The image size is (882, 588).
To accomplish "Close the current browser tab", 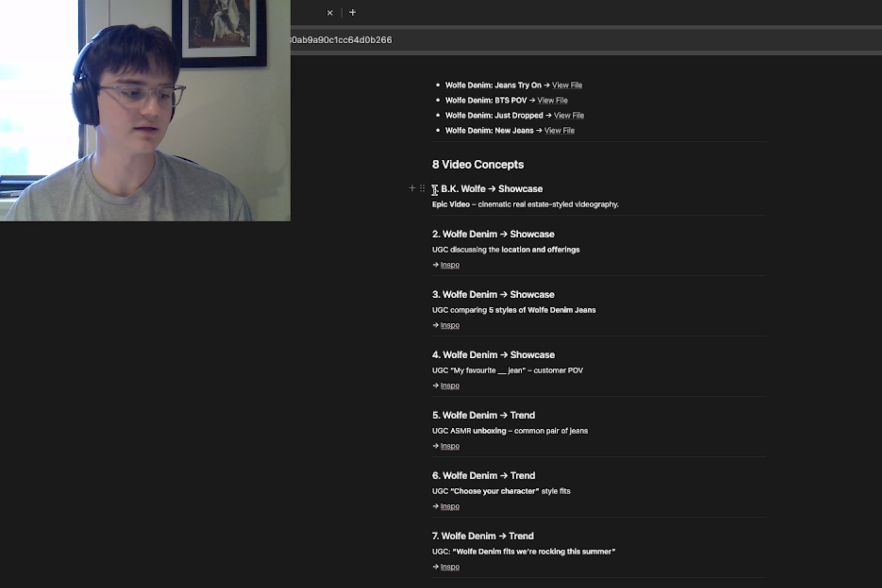I will 330,13.
